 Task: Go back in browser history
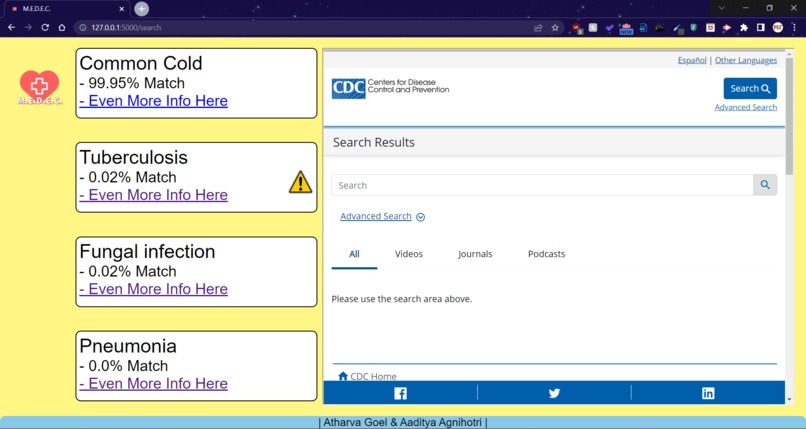(11, 27)
